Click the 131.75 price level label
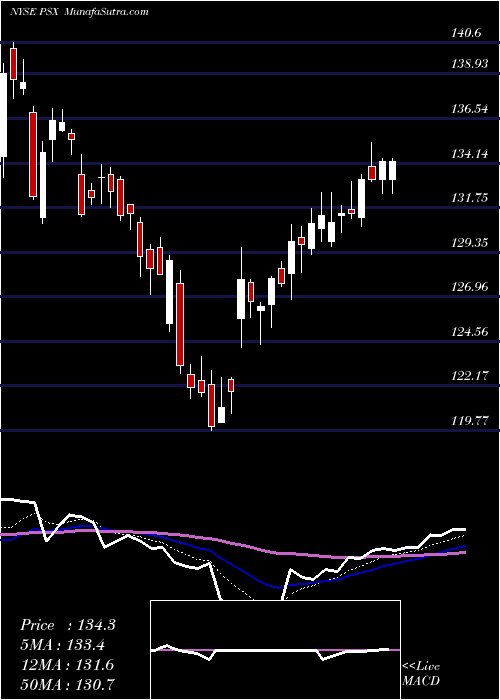 point(470,198)
